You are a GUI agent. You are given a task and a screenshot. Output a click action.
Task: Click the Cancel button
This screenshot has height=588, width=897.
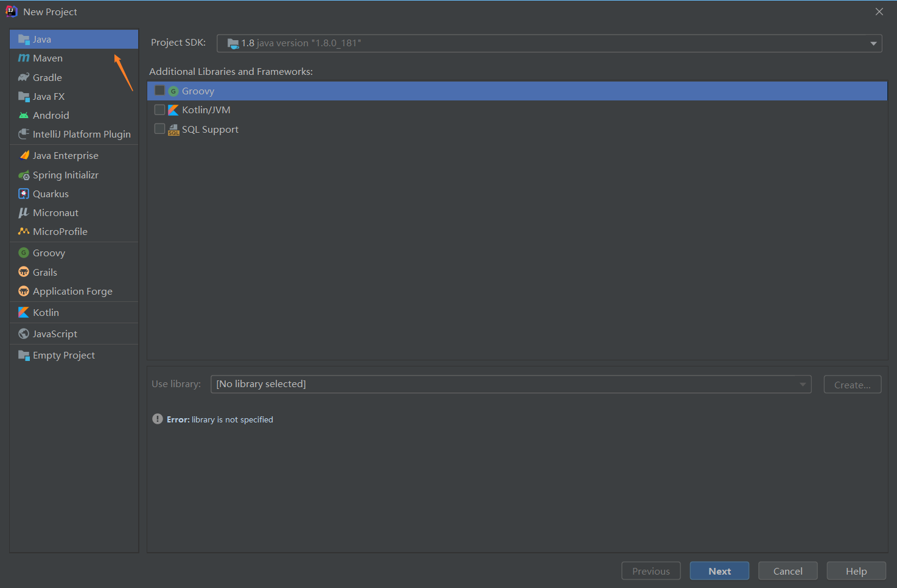point(787,571)
